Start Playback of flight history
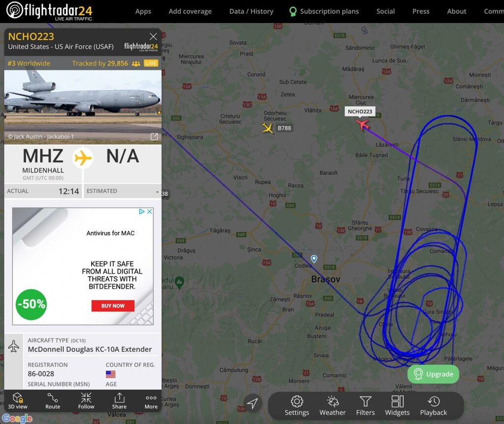504x424 pixels. point(433,406)
